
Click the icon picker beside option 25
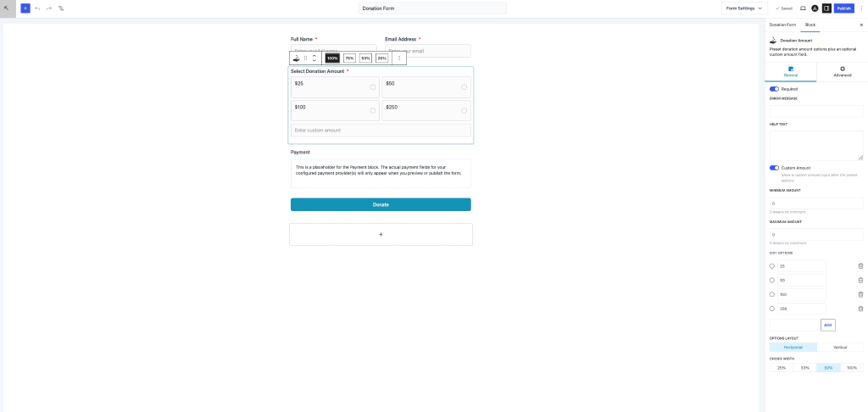click(x=772, y=266)
